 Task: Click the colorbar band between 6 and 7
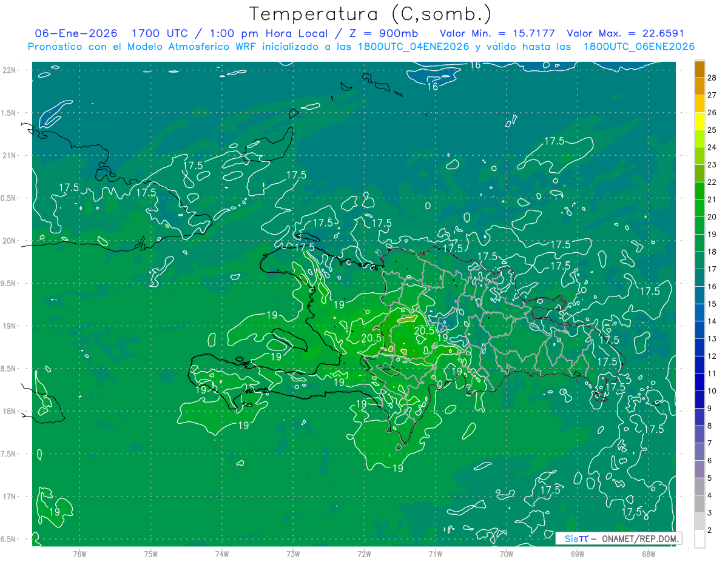(699, 452)
